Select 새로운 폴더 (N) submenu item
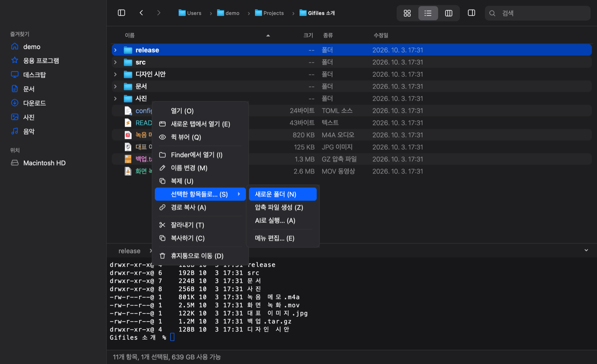This screenshot has height=364, width=597. pyautogui.click(x=283, y=194)
